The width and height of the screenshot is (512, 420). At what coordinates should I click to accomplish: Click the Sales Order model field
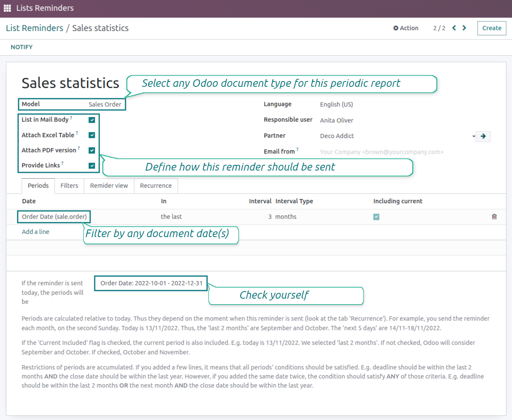[x=105, y=105]
